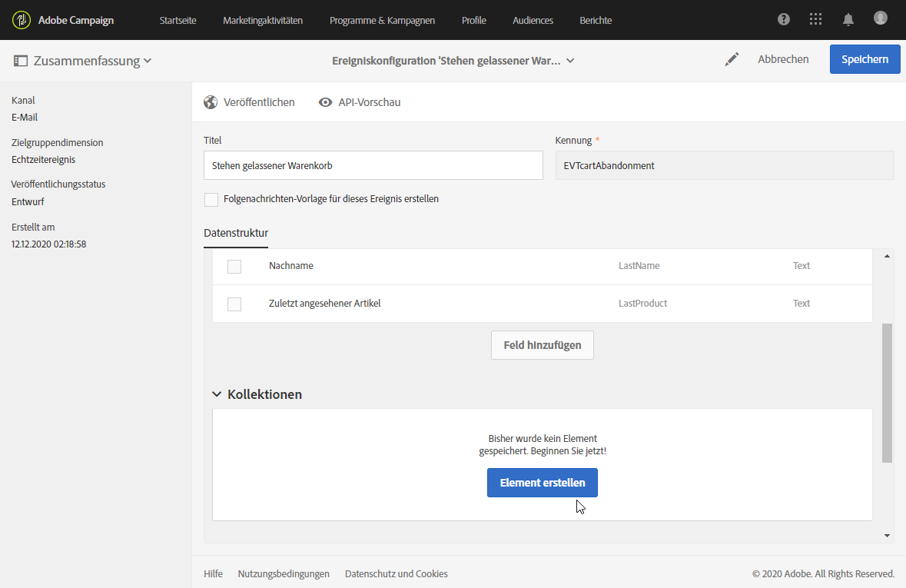Image resolution: width=906 pixels, height=588 pixels.
Task: Click the Adobe Campaign logo icon
Action: pyautogui.click(x=21, y=20)
